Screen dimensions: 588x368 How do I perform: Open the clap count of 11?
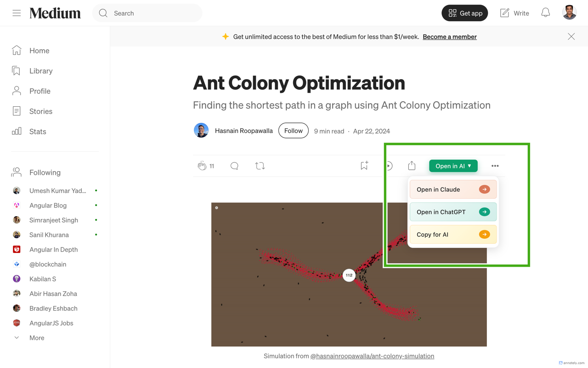click(x=212, y=166)
